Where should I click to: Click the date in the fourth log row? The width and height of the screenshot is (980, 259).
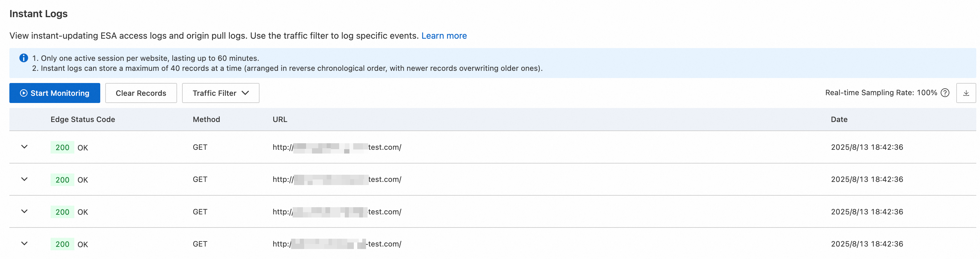(x=866, y=244)
